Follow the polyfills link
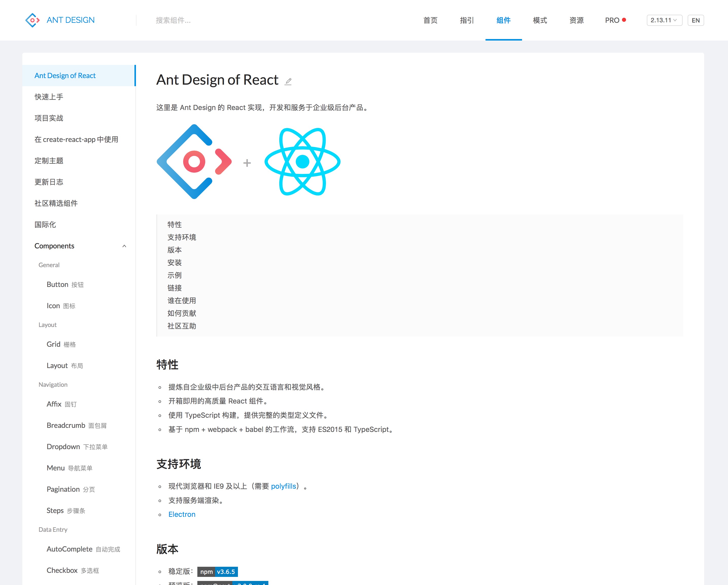 [284, 486]
